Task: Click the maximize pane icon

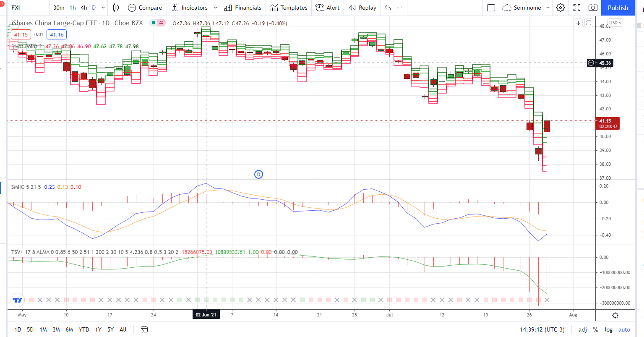Action: click(x=589, y=23)
